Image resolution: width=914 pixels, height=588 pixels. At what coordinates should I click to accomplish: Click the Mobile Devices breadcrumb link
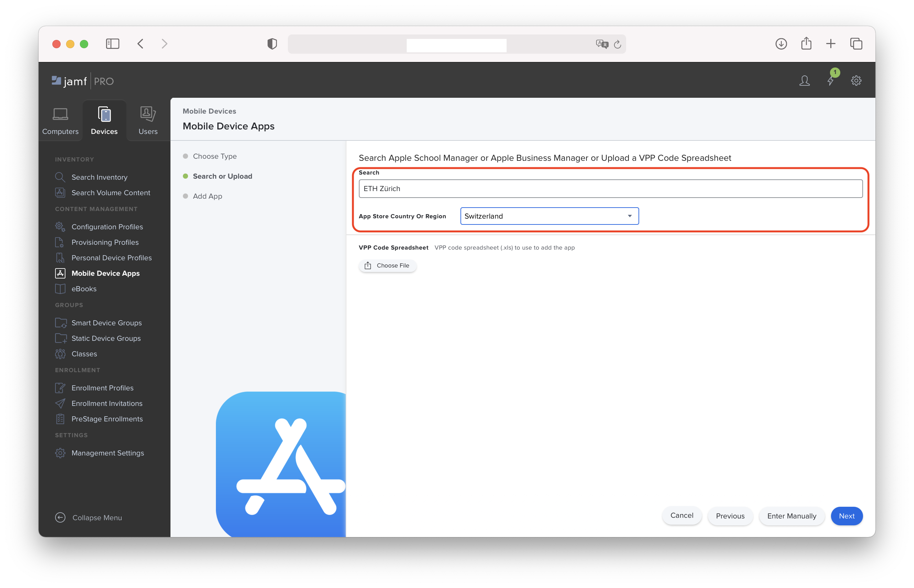pos(209,111)
